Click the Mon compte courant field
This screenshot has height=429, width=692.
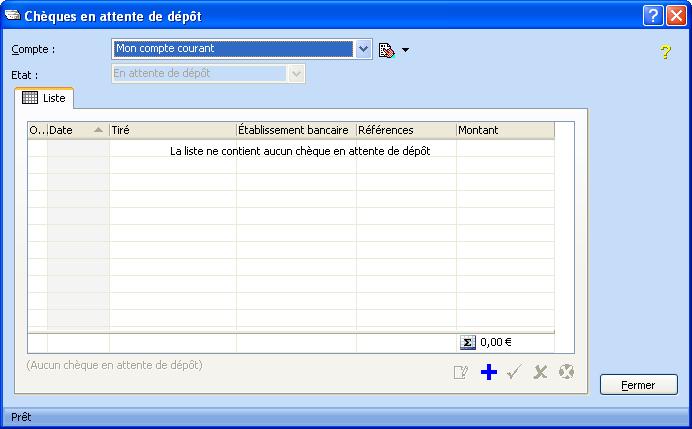coord(232,49)
